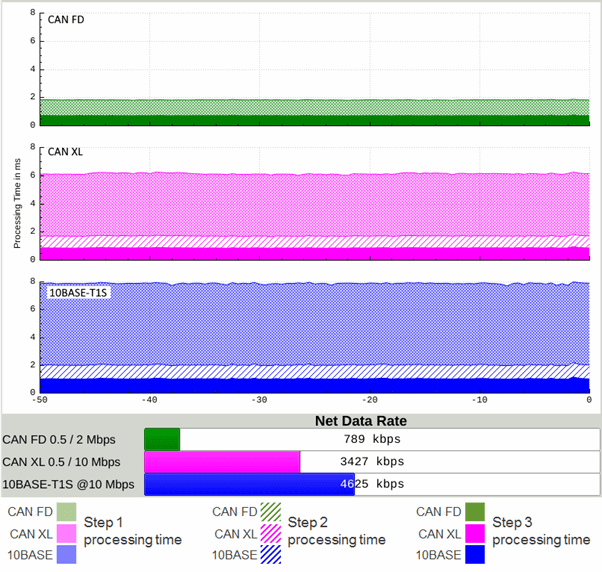This screenshot has height=572, width=602.
Task: Click the blue 10BASE-T1S data rate bar
Action: tap(249, 484)
